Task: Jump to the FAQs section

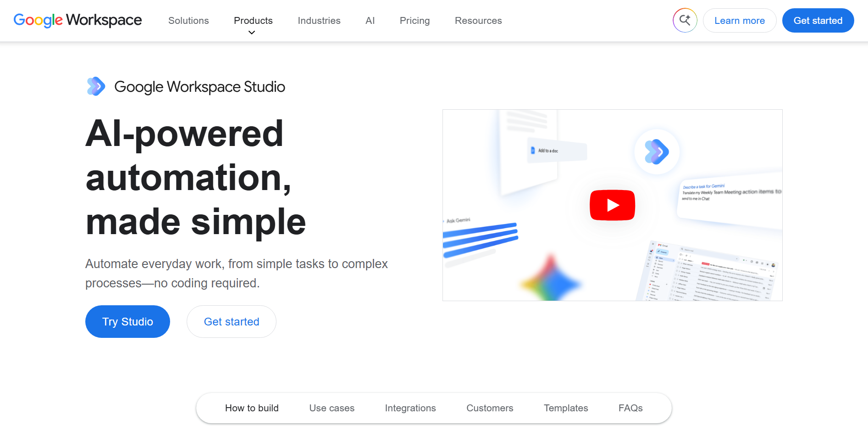Action: pos(630,408)
